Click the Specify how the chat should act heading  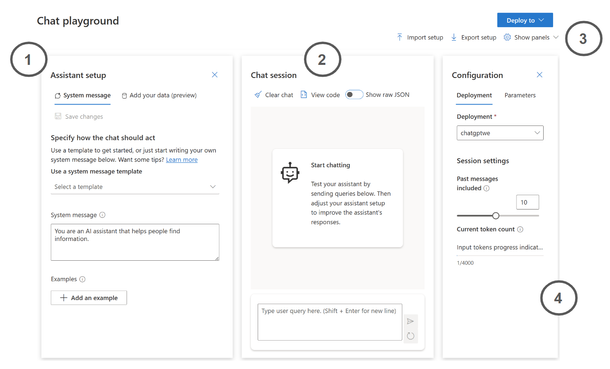coord(103,138)
